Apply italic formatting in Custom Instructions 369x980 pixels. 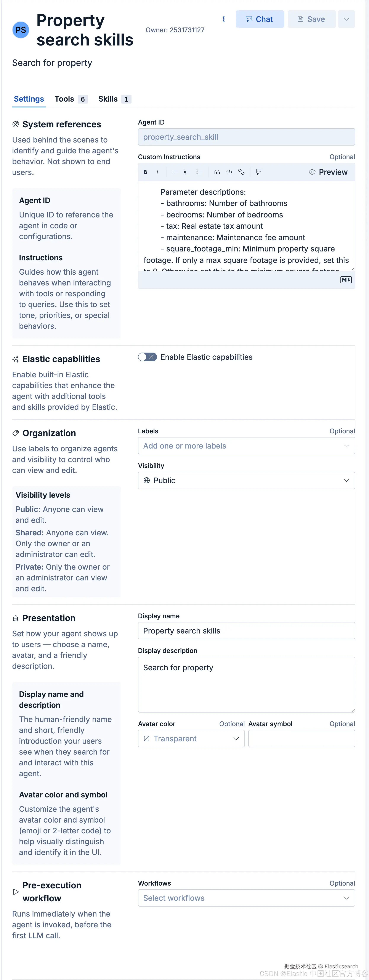point(157,172)
